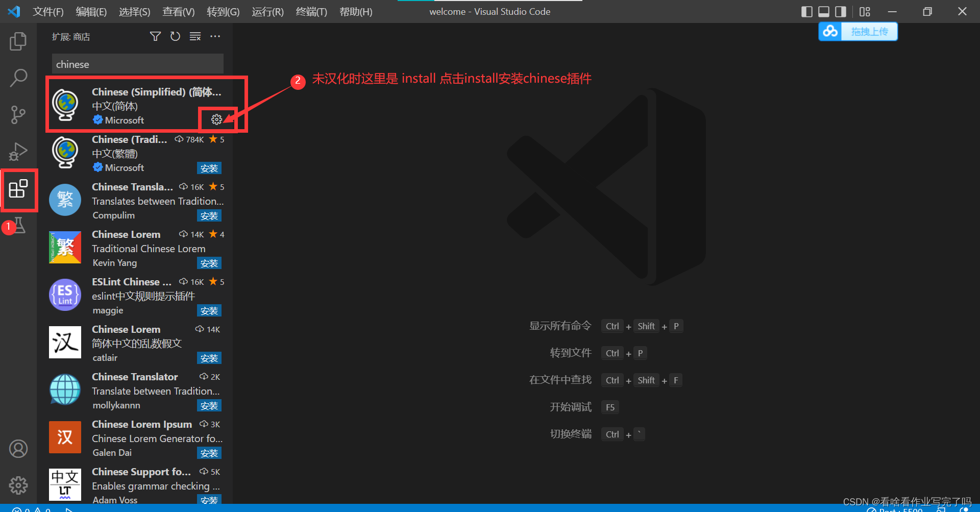Open Chinese Translator blue globe icon

pyautogui.click(x=65, y=389)
